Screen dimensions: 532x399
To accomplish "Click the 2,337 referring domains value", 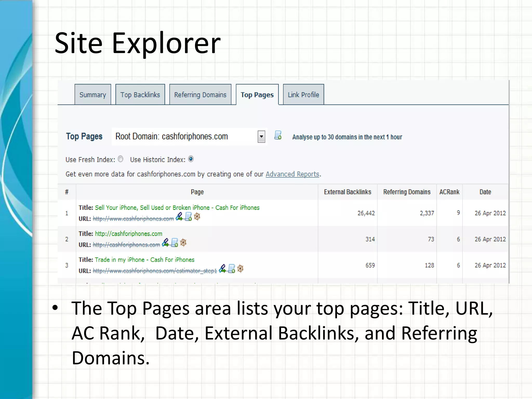I will pos(427,213).
